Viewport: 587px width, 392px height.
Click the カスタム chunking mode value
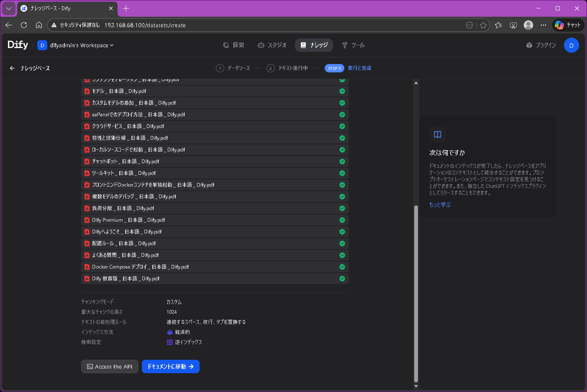(174, 302)
